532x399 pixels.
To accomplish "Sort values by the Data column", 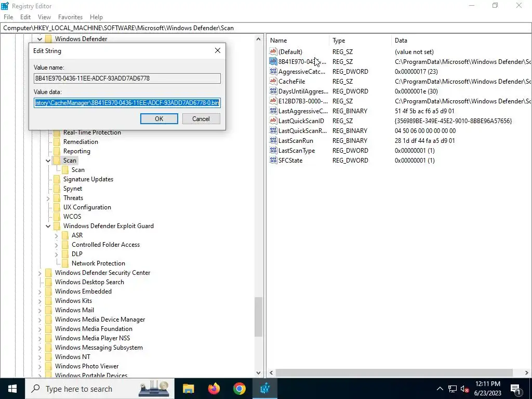I will coord(461,41).
